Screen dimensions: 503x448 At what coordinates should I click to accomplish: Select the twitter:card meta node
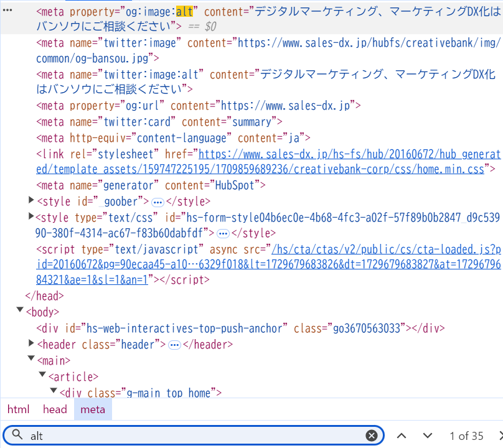(159, 122)
